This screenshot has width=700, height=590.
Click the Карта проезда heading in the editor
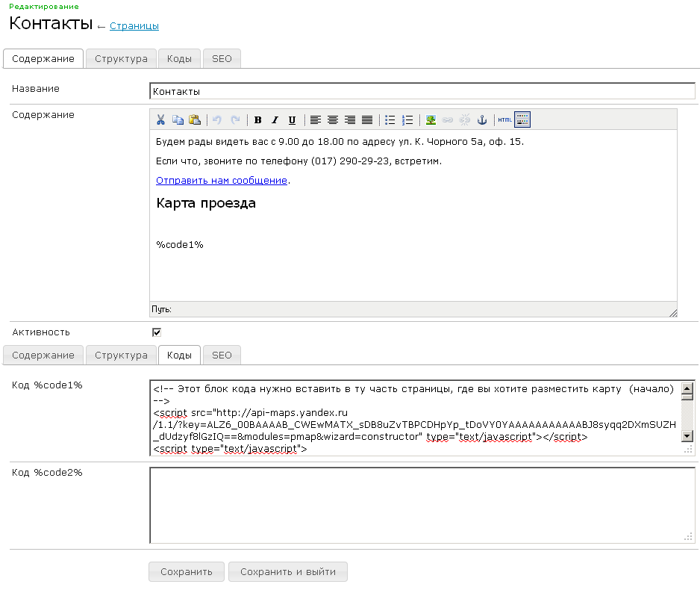[206, 203]
